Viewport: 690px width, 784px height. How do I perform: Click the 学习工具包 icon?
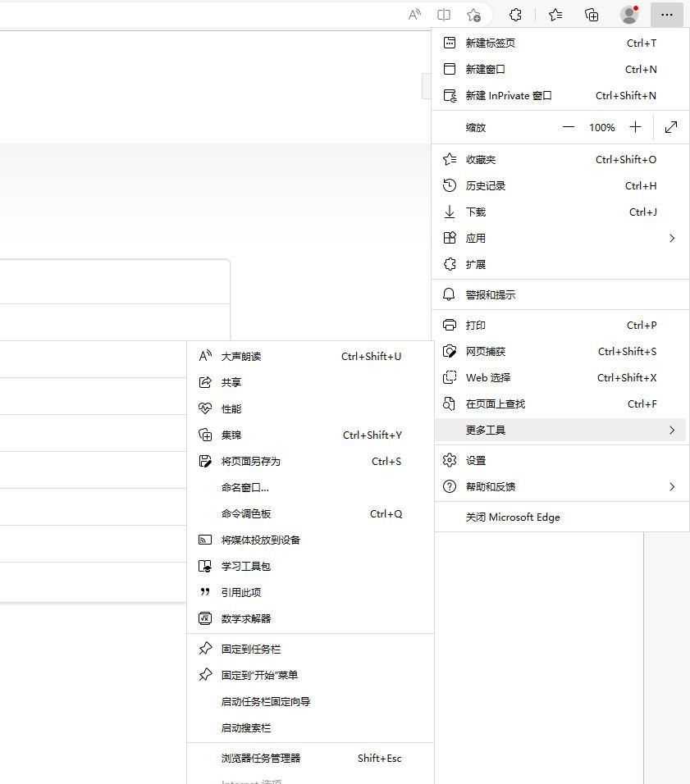tap(205, 566)
